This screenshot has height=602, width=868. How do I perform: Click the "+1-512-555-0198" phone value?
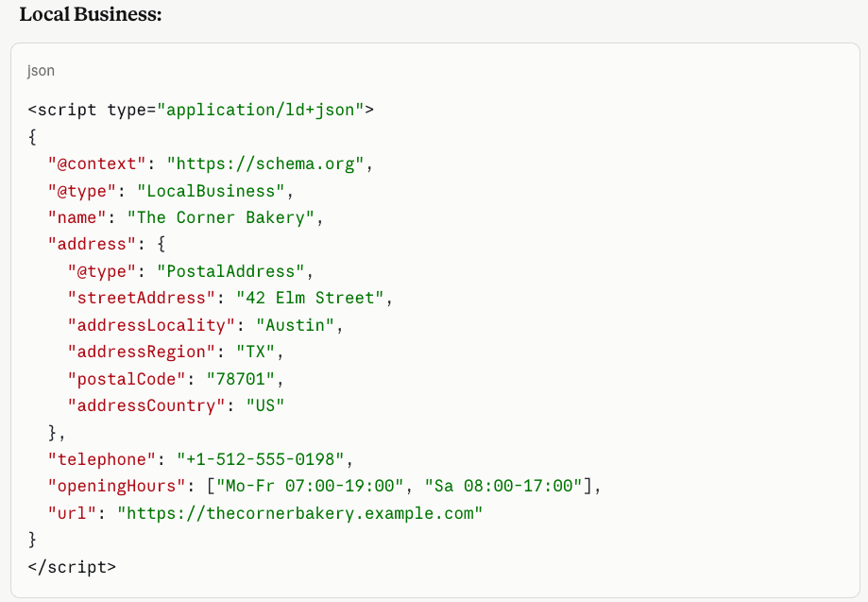click(x=261, y=459)
